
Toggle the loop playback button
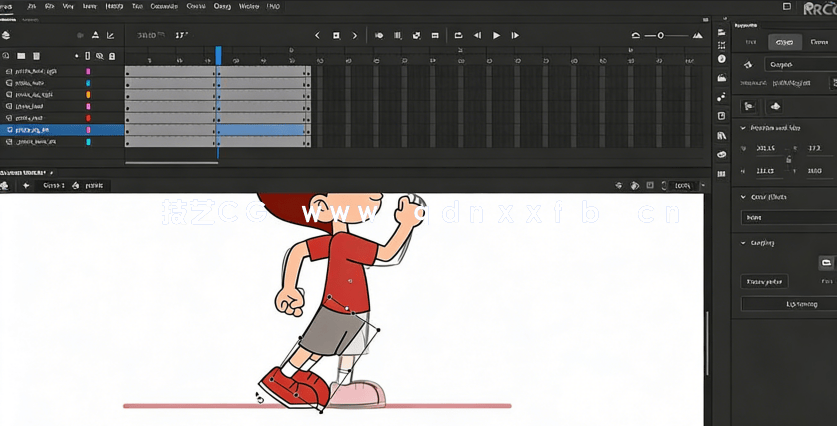click(458, 35)
